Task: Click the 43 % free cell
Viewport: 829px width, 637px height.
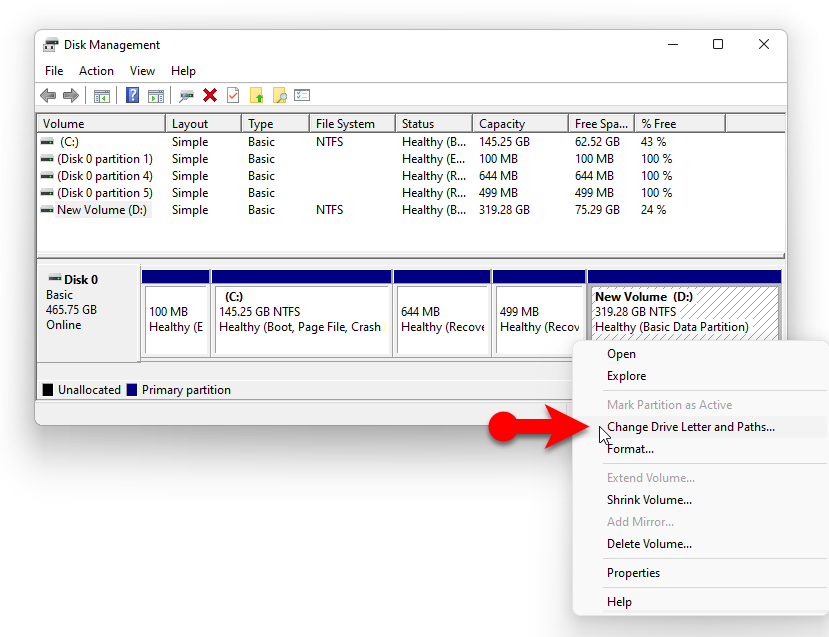Action: coord(653,142)
